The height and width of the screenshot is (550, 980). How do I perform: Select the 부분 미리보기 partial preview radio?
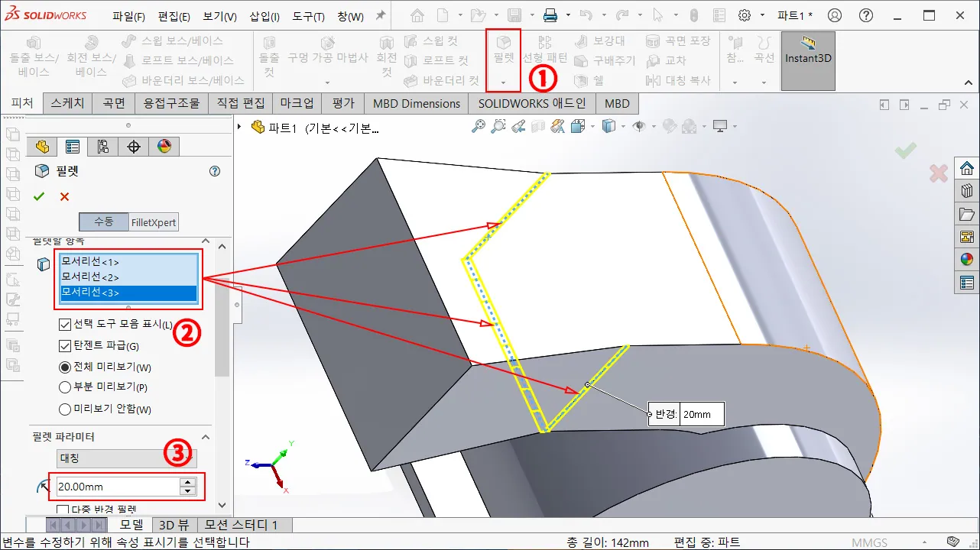point(65,387)
